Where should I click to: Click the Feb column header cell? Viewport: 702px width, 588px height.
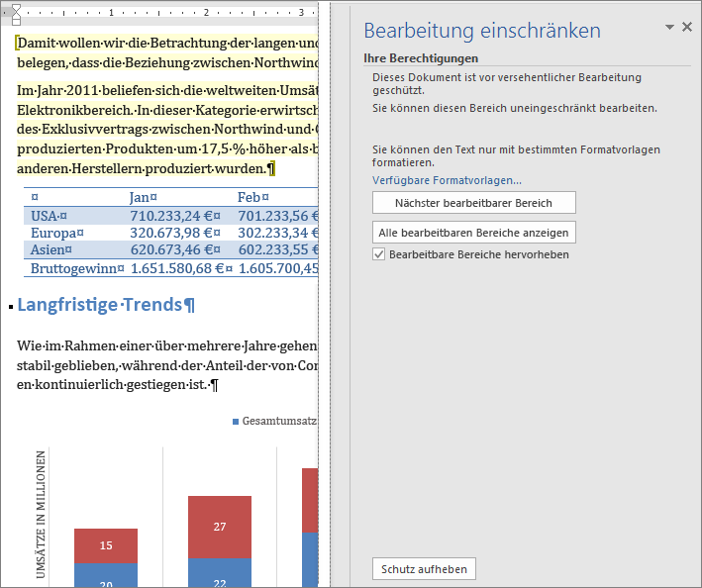(253, 197)
